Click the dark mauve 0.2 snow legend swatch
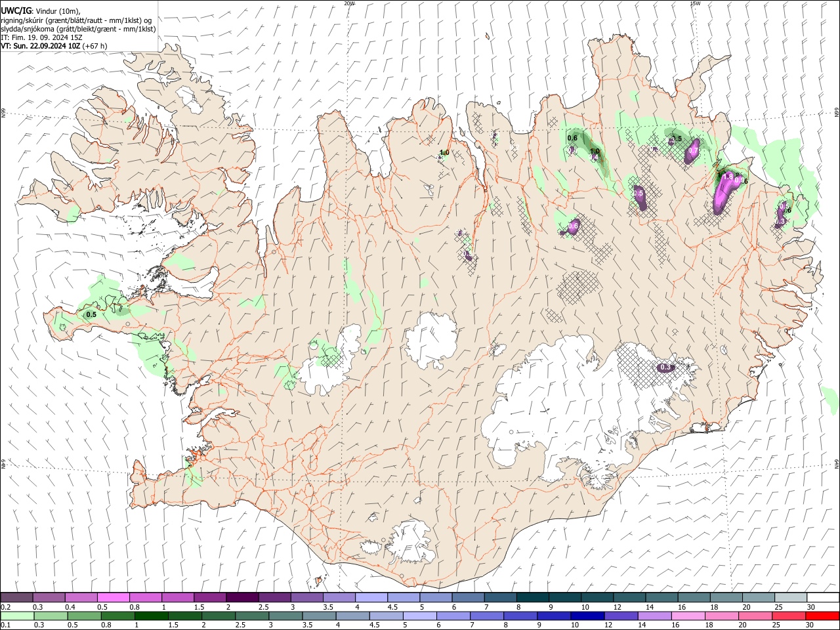This screenshot has height=630, width=840. (x=17, y=598)
